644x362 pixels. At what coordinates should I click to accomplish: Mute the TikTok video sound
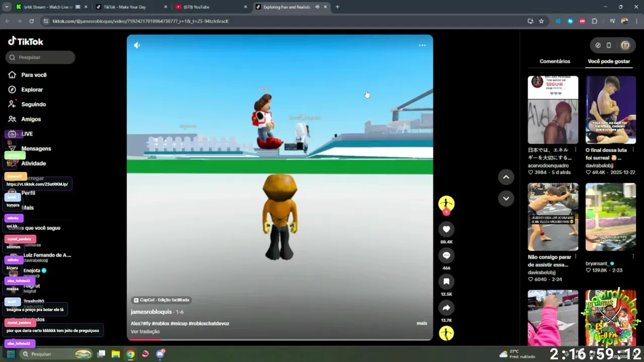pyautogui.click(x=137, y=45)
